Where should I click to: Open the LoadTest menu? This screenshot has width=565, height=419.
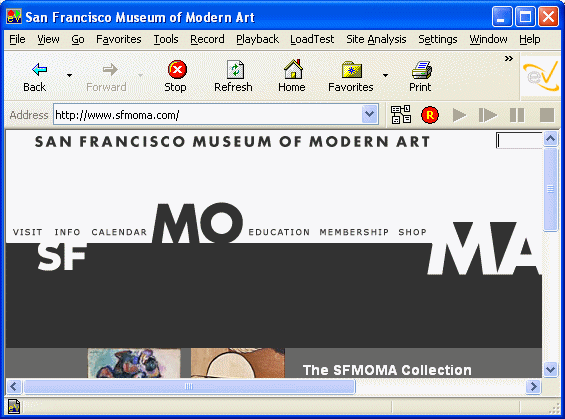312,39
